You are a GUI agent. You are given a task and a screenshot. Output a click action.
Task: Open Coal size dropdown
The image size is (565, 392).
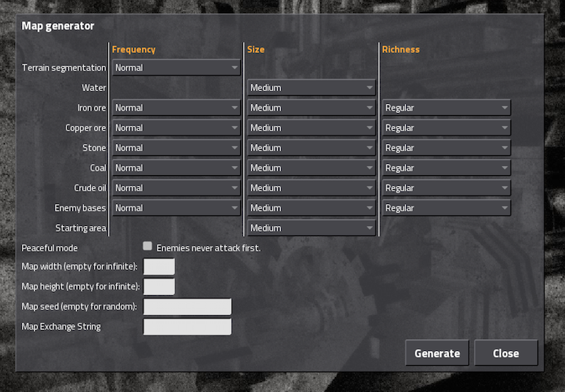coord(311,168)
